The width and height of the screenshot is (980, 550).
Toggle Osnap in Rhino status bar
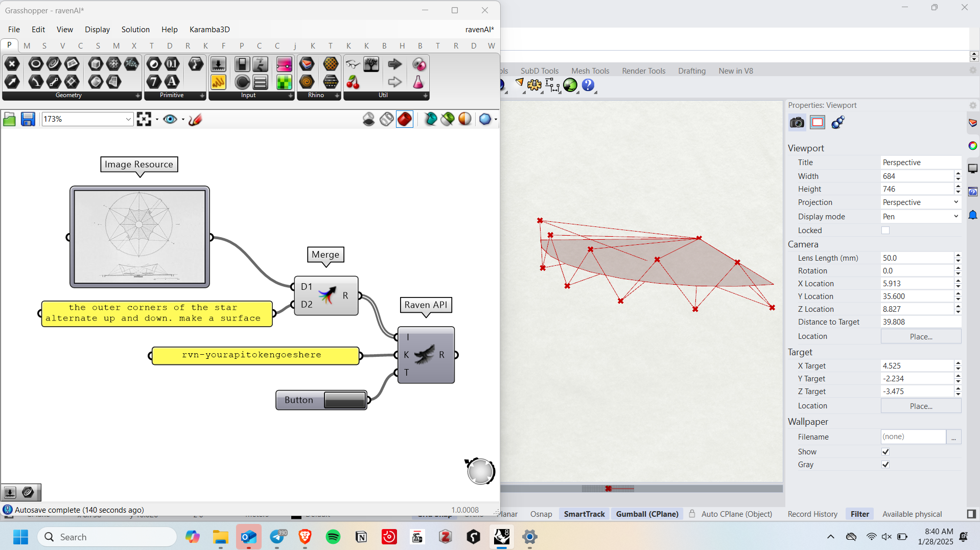(x=541, y=514)
